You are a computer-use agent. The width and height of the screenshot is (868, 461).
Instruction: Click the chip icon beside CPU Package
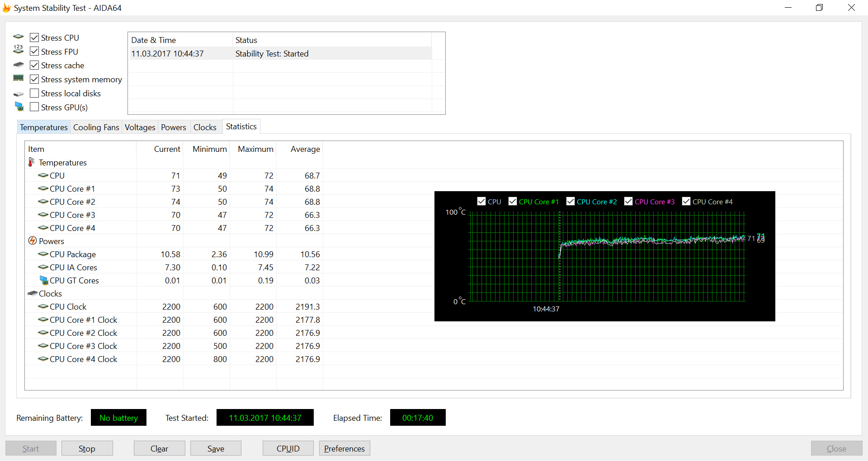pyautogui.click(x=43, y=254)
